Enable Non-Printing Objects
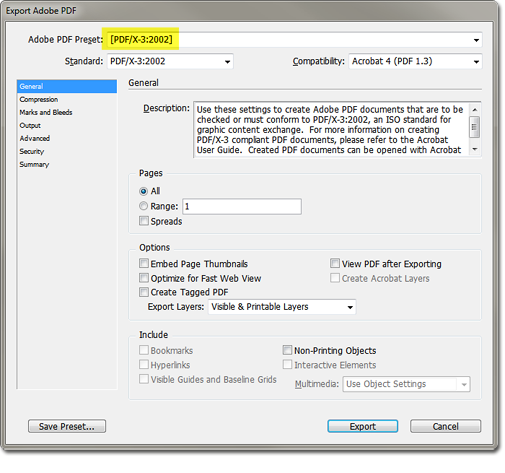Screen dimensions: 505x473 (x=287, y=350)
